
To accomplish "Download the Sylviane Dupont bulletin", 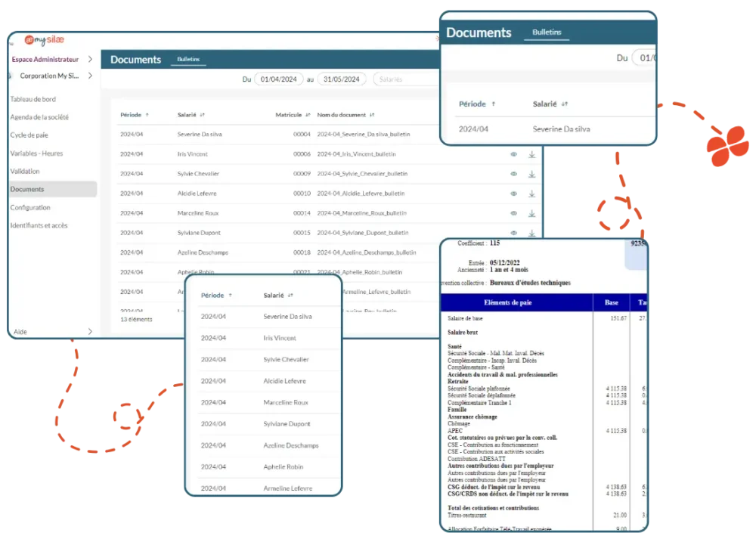I will coord(531,233).
